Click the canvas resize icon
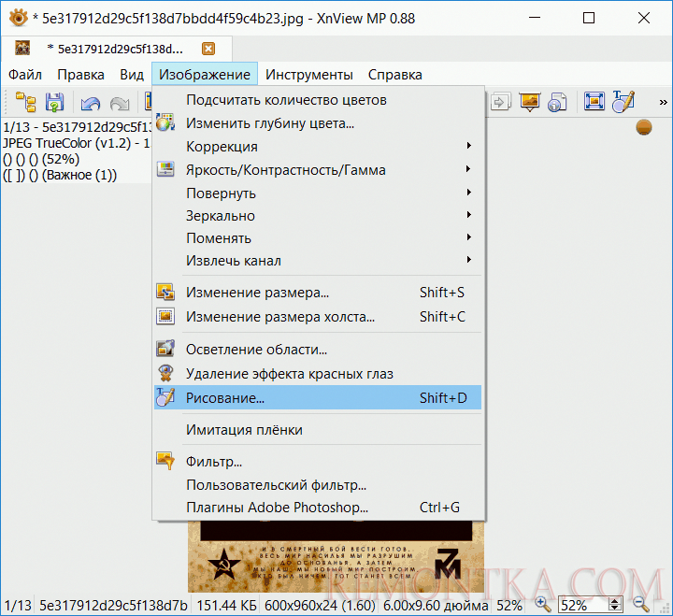Screen dimensions: 673x616 (x=165, y=316)
